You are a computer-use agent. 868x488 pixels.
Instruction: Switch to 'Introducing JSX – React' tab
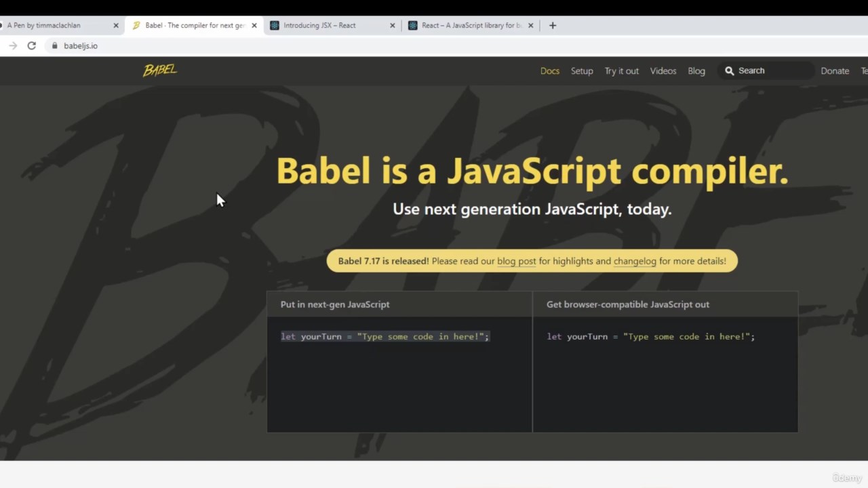tap(331, 25)
